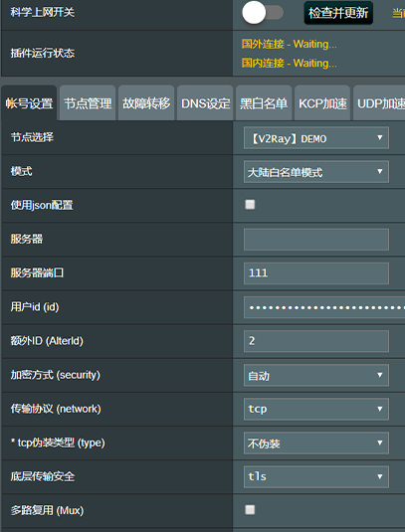405x532 pixels.
Task: Expand the 传输协议 network dropdown
Action: coord(316,409)
